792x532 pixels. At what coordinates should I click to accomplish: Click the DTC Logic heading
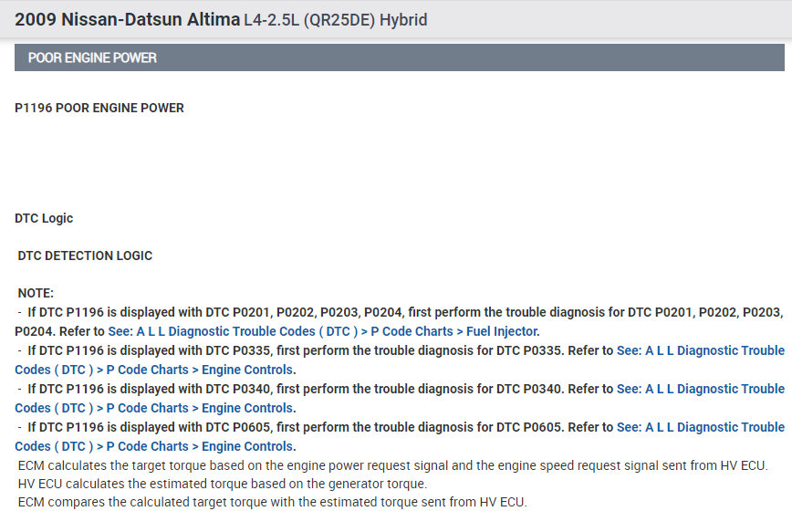click(44, 218)
